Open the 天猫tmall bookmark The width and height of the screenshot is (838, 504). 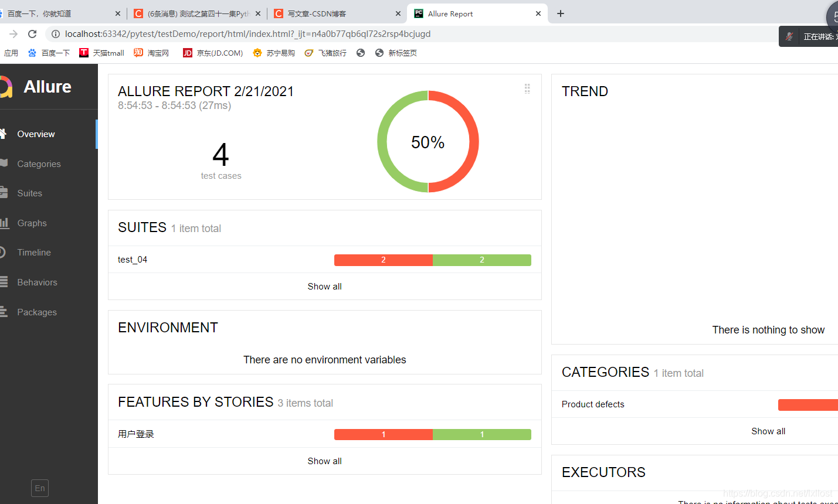102,53
